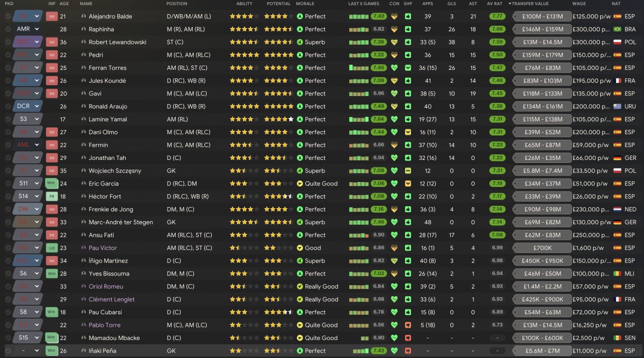The image size is (644, 358).
Task: Sort by the Ability column header
Action: pyautogui.click(x=245, y=4)
